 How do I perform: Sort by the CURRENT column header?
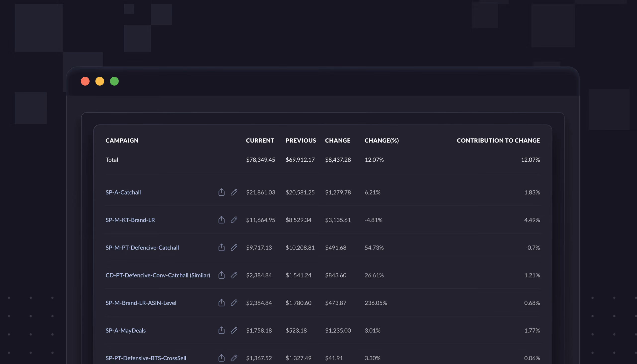coord(260,141)
